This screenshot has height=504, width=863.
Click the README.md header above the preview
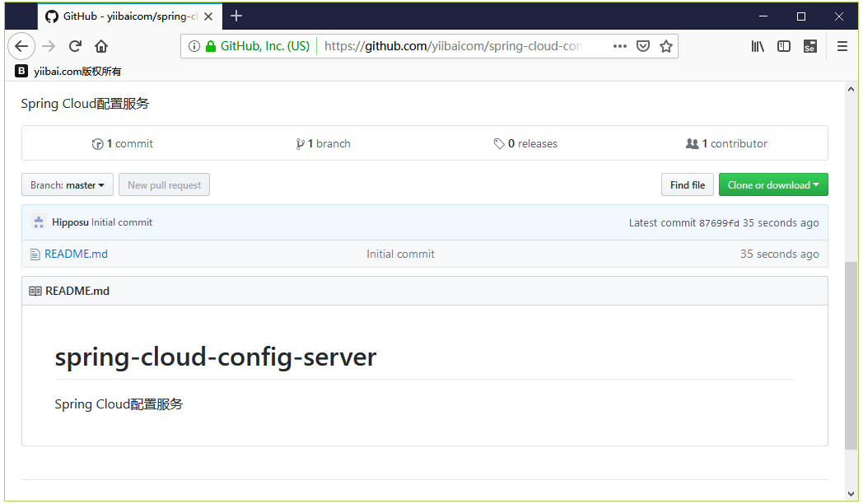point(77,291)
